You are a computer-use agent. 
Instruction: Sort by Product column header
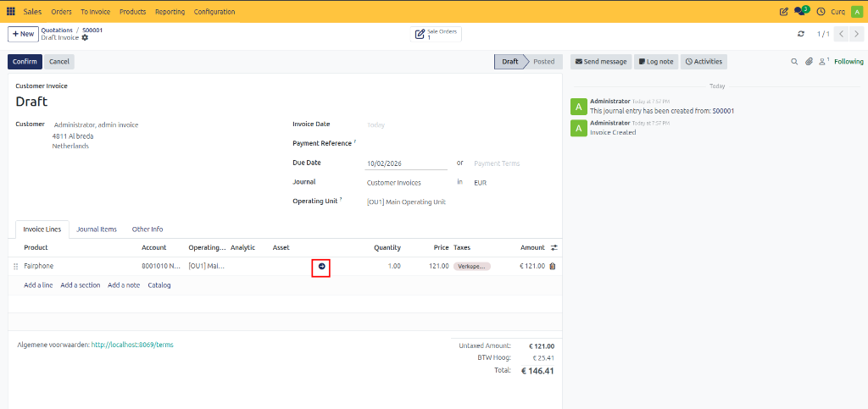36,247
